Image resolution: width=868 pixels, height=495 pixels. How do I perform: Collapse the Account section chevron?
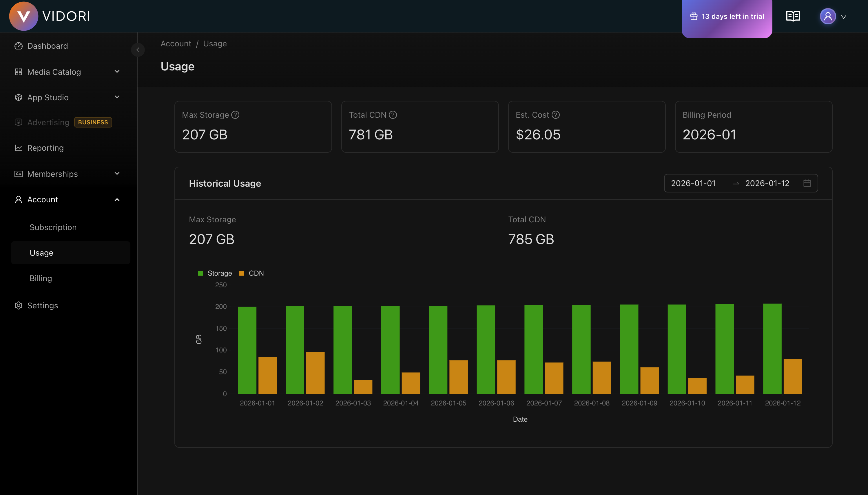click(117, 199)
